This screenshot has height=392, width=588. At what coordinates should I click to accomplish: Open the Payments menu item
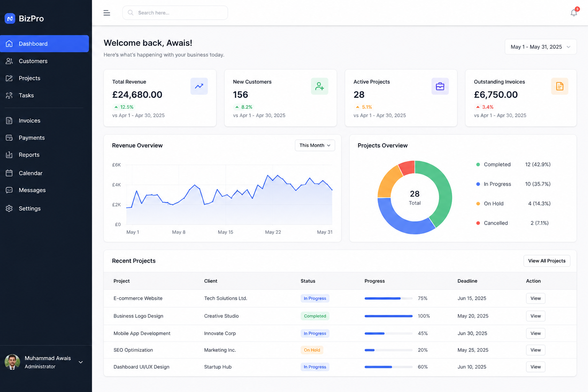pos(44,138)
